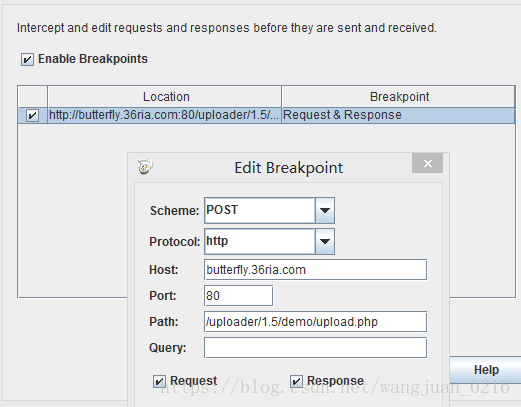Click the empty Query field
Screen dimensions: 521x407
tap(315, 348)
